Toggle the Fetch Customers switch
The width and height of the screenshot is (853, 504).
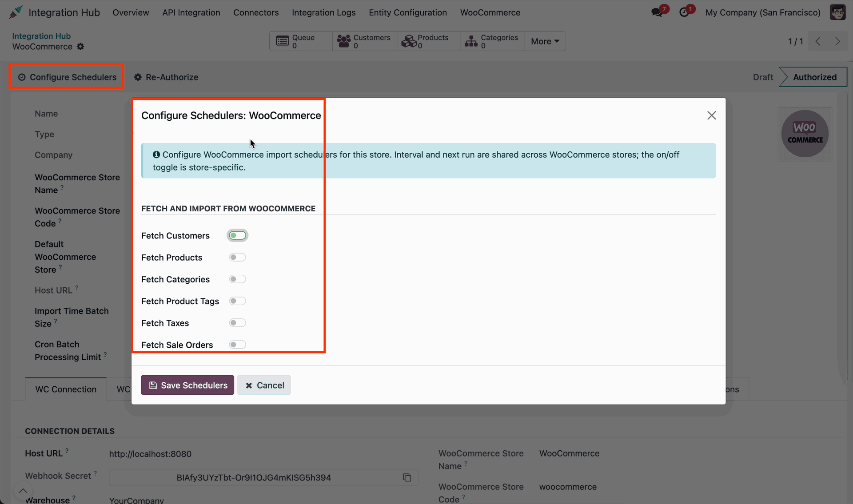tap(237, 235)
